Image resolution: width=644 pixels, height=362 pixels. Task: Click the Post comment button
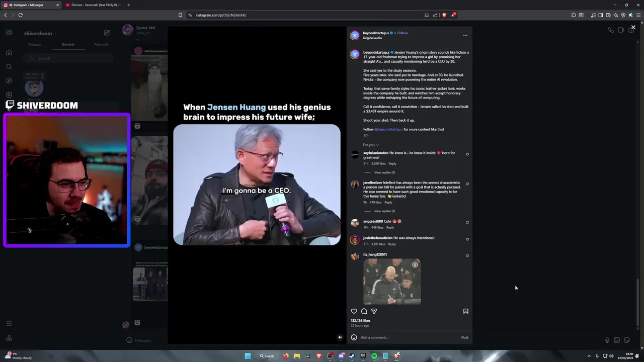click(465, 337)
